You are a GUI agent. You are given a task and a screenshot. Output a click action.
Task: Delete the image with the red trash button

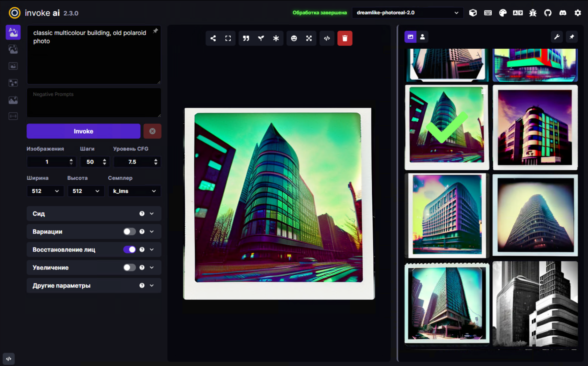345,38
